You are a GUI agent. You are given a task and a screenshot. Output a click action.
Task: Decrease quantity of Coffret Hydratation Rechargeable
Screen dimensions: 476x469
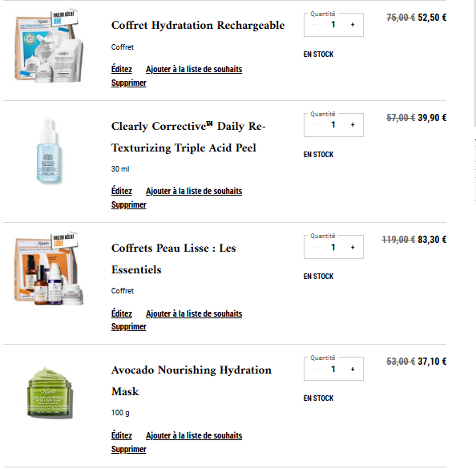[314, 25]
